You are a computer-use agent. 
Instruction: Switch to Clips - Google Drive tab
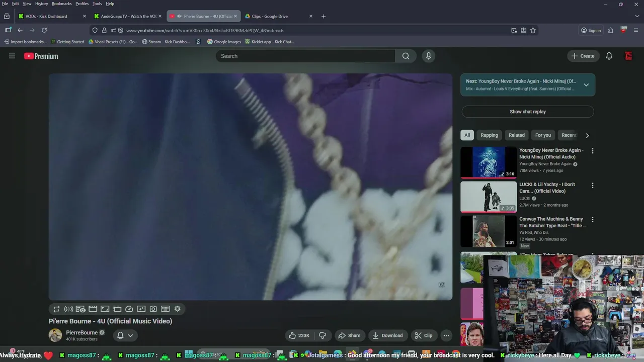[x=278, y=16]
